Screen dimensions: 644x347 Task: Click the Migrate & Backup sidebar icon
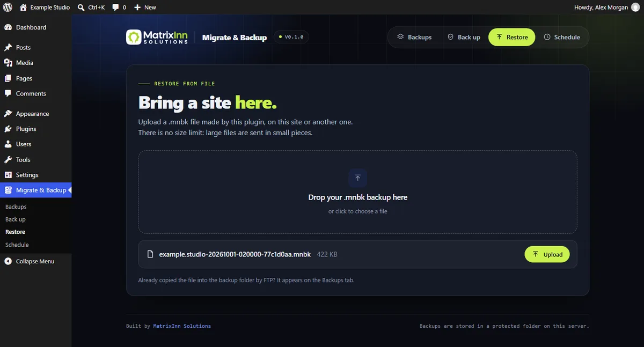(8, 190)
